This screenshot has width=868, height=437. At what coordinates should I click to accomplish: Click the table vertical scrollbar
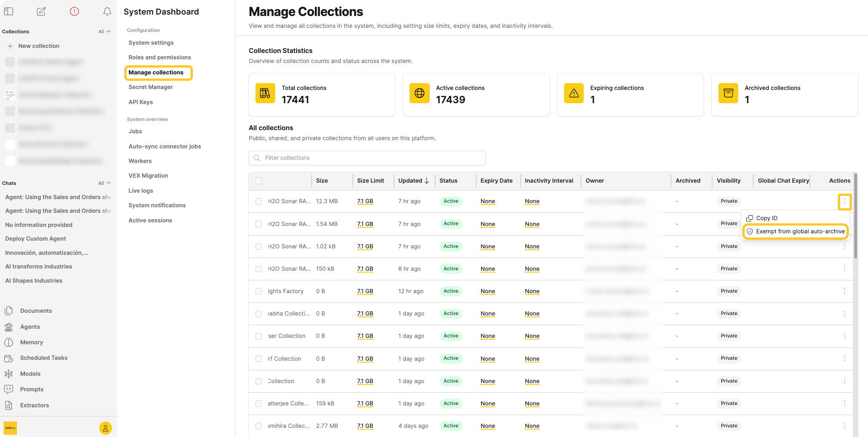[855, 216]
